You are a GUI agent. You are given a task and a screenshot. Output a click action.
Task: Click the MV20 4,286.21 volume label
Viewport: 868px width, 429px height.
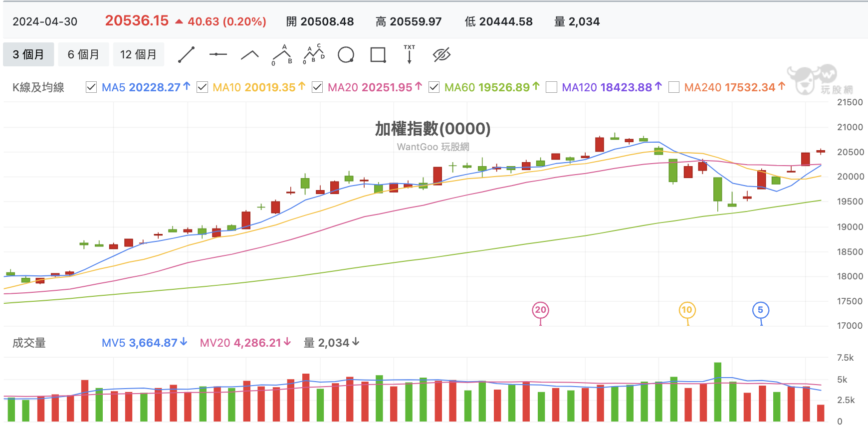(245, 343)
